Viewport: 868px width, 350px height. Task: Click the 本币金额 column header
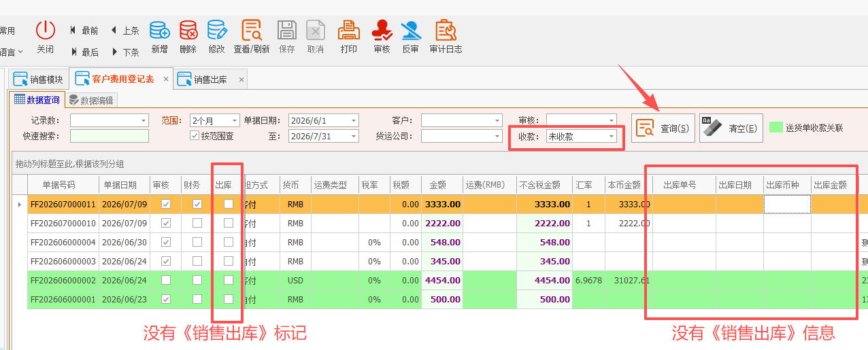coord(629,185)
